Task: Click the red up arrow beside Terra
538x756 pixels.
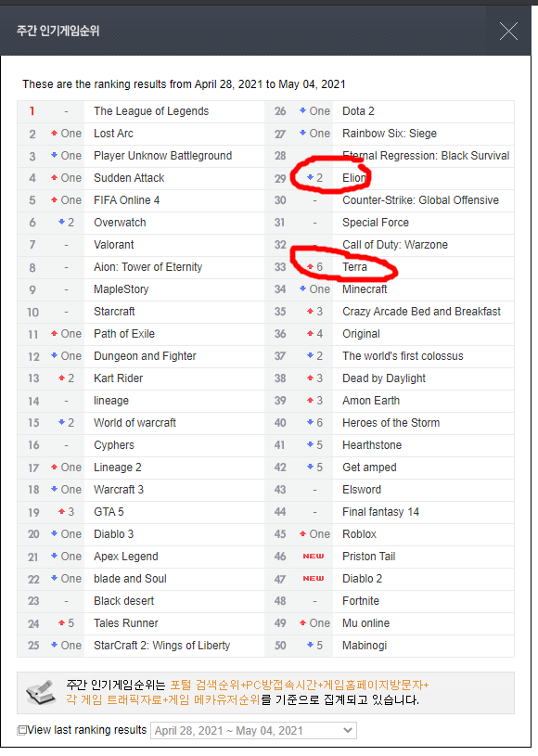Action: coord(310,266)
